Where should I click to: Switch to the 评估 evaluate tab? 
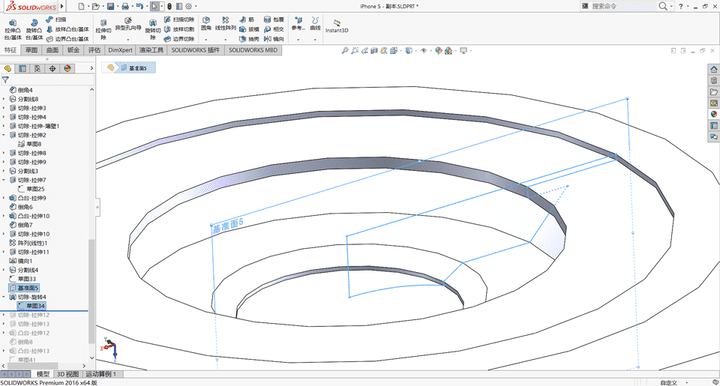click(x=94, y=50)
